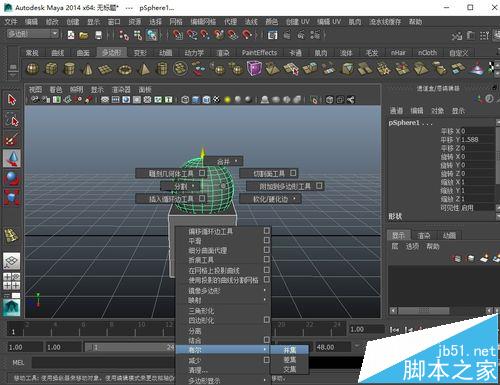Click the yellow light icon in viewport toolbar
This screenshot has height=385, width=500.
[227, 100]
